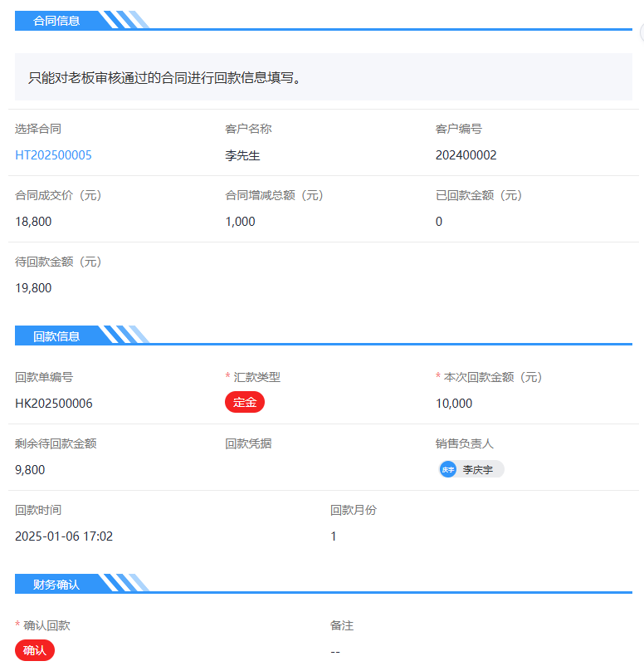Click the 李庆宇 avatar icon
This screenshot has height=671, width=644.
point(448,470)
